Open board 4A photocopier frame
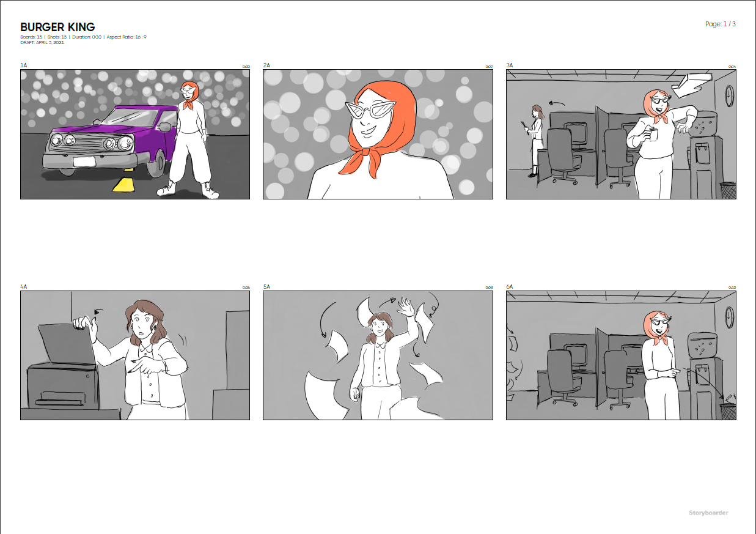Viewport: 756px width, 534px height. 135,355
